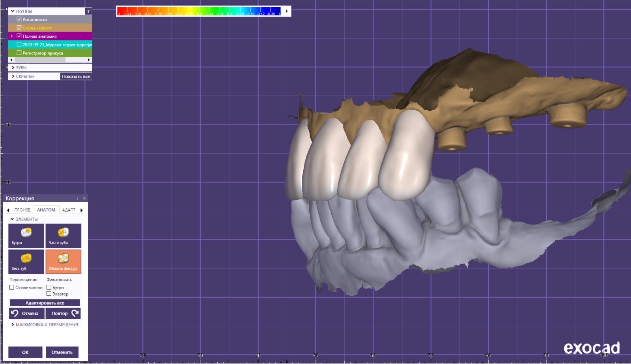Switch to the Адапт tab
The width and height of the screenshot is (631, 364).
tap(69, 210)
